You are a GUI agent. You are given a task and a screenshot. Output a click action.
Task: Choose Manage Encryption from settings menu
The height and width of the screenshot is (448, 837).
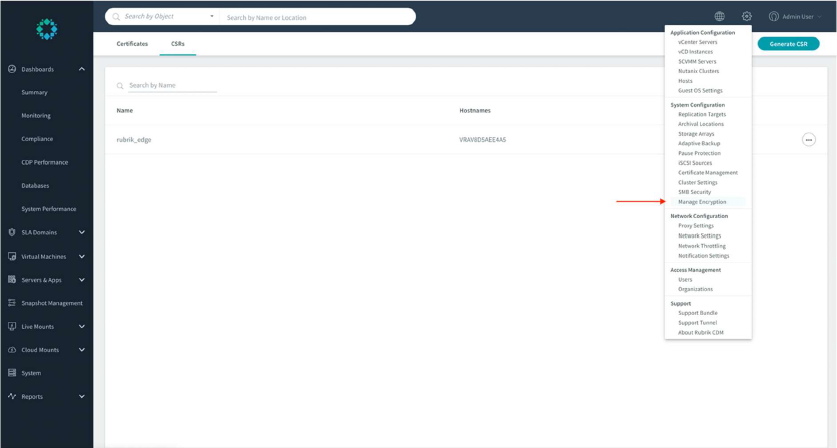pyautogui.click(x=702, y=202)
